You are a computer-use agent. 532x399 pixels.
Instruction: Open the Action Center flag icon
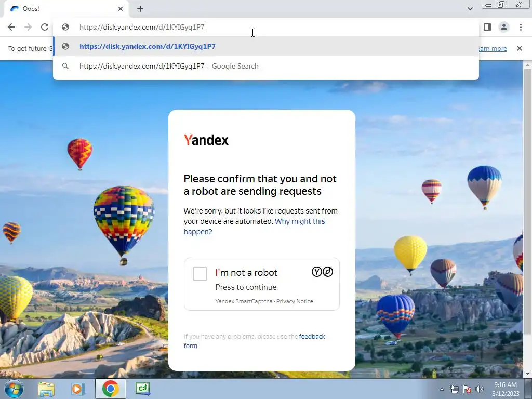coord(467,389)
